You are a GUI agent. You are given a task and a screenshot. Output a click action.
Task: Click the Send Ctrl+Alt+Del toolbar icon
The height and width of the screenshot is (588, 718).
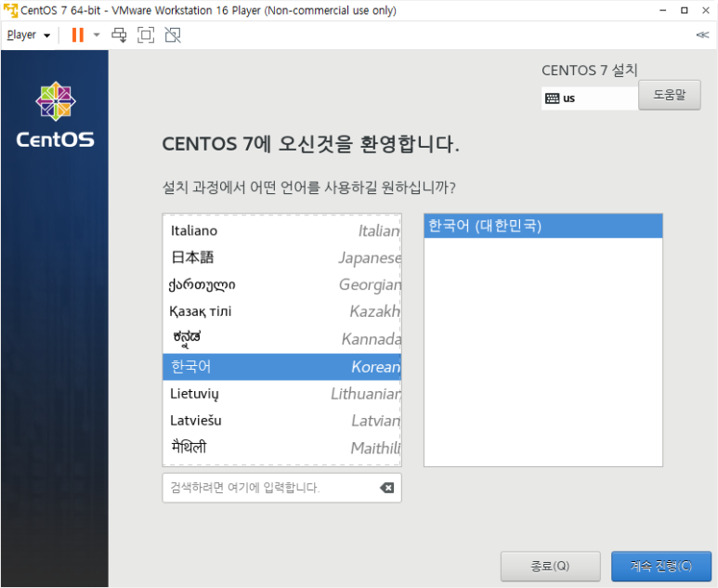click(x=120, y=34)
